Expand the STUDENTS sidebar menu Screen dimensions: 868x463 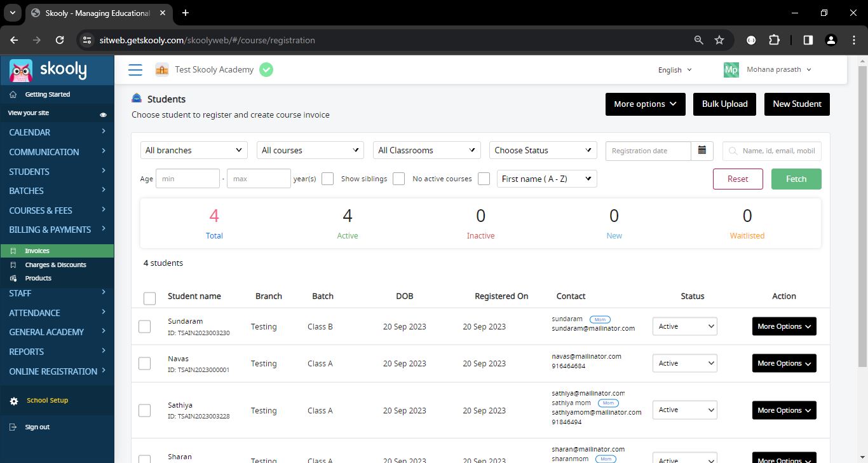pos(57,172)
